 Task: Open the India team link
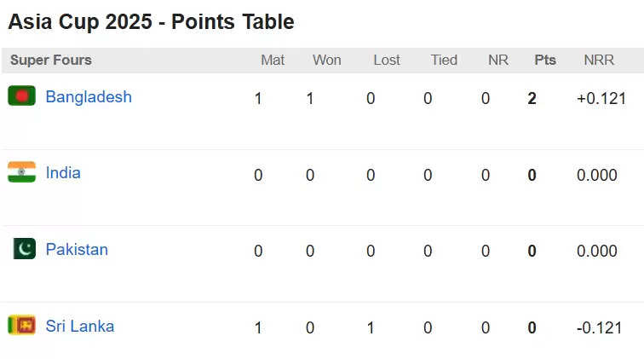(x=63, y=173)
